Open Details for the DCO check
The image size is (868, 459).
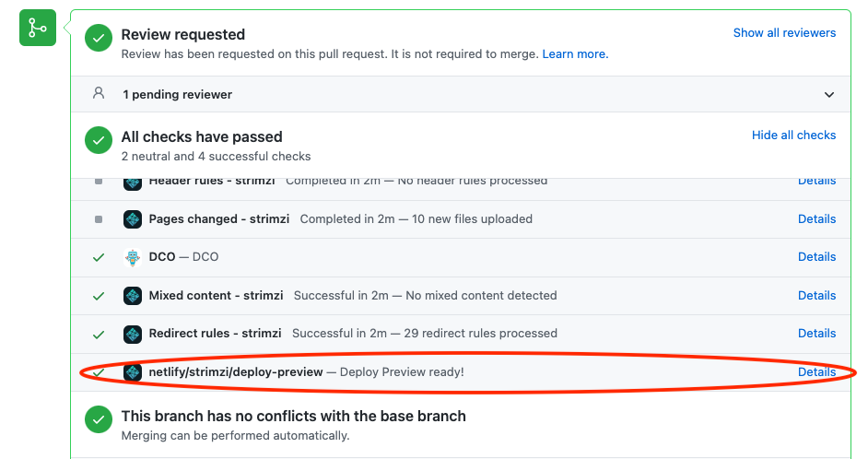pyautogui.click(x=816, y=256)
